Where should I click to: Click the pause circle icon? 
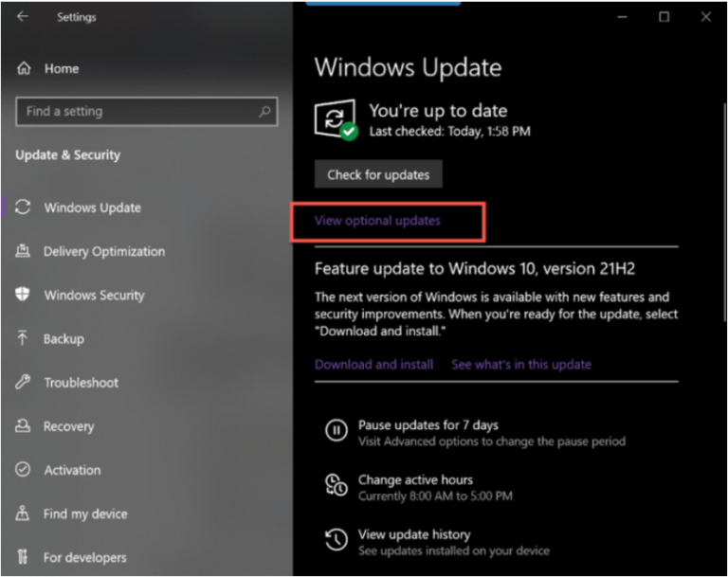337,430
